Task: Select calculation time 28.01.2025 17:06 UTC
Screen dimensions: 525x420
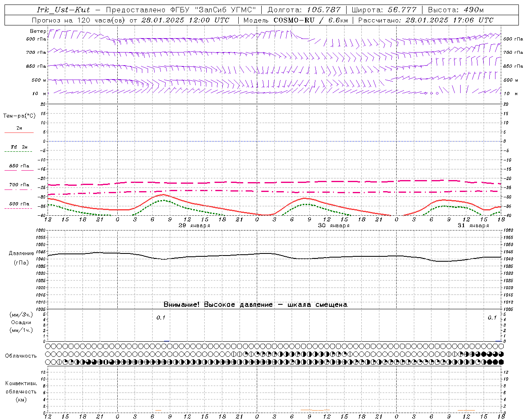Action: point(450,20)
